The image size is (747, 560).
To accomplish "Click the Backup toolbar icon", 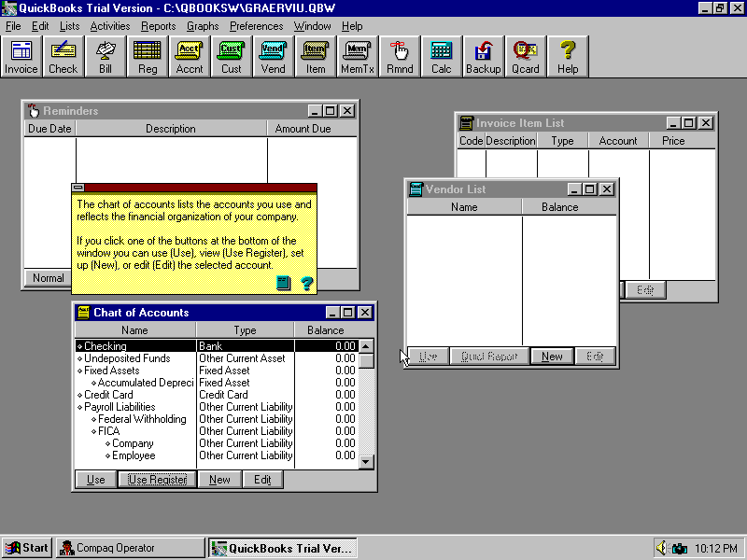I will pyautogui.click(x=484, y=57).
